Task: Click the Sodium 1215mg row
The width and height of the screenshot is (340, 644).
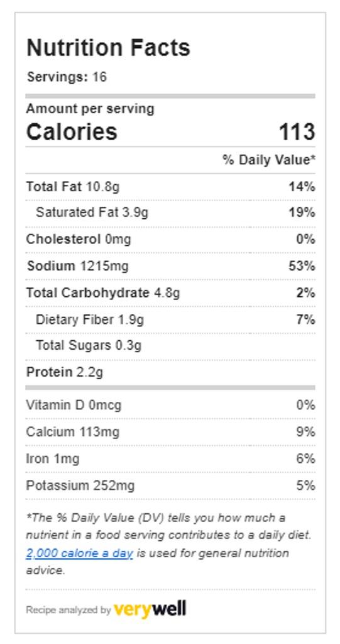Action: click(x=170, y=266)
